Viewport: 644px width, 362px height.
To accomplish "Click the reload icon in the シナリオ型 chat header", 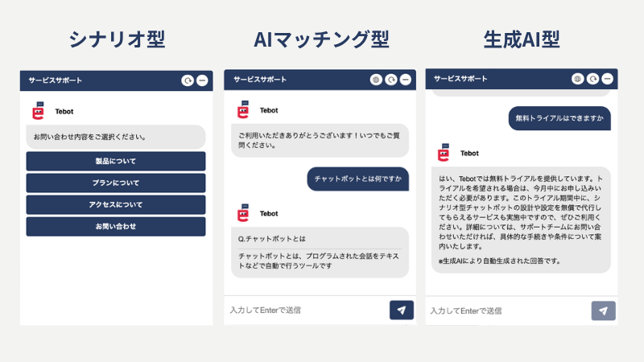I will [188, 80].
